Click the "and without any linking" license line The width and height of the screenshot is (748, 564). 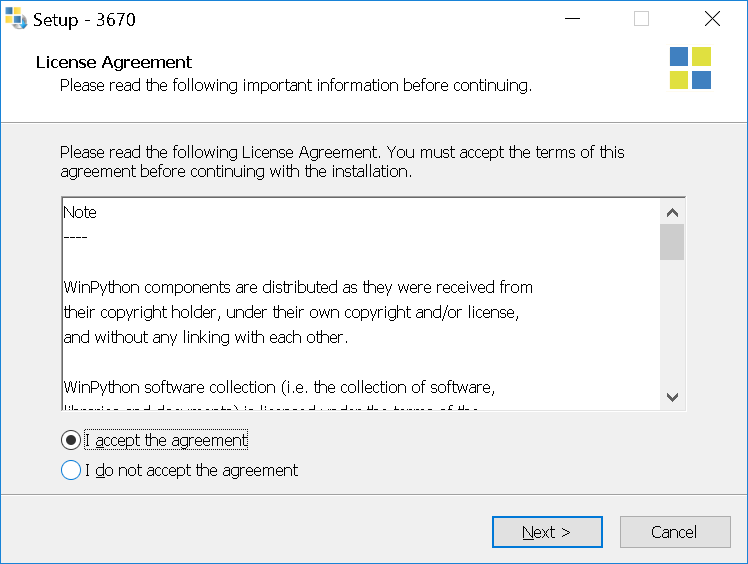[x=206, y=337]
